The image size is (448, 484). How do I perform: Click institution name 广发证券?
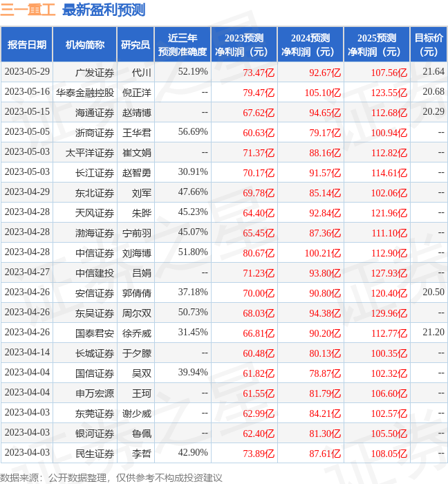tap(95, 73)
